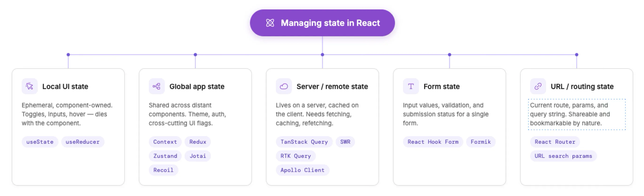Click the Apollo Client tag
Viewport: 644px width, 196px height.
click(x=302, y=170)
